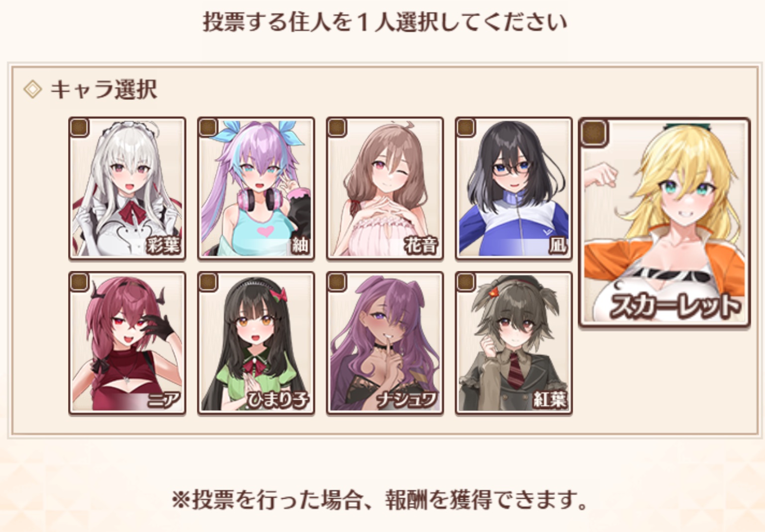Select the 彩葉 character portrait

(127, 188)
